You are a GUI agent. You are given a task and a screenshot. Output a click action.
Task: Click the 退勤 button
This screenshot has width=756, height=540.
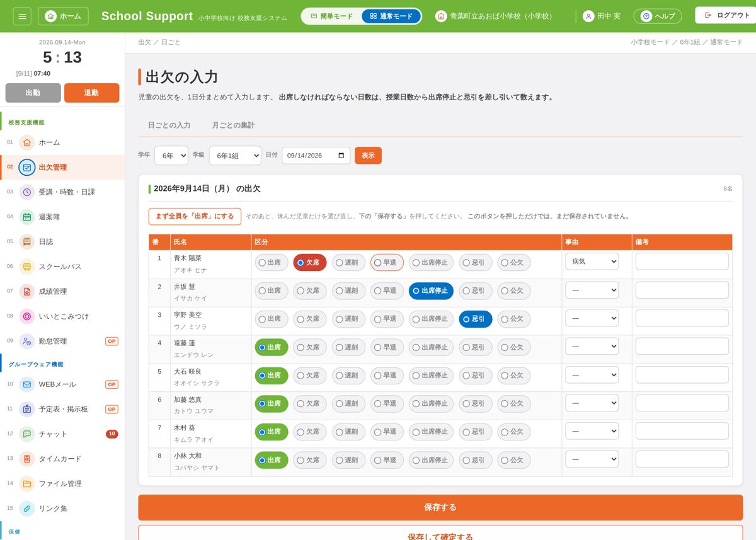coord(91,93)
